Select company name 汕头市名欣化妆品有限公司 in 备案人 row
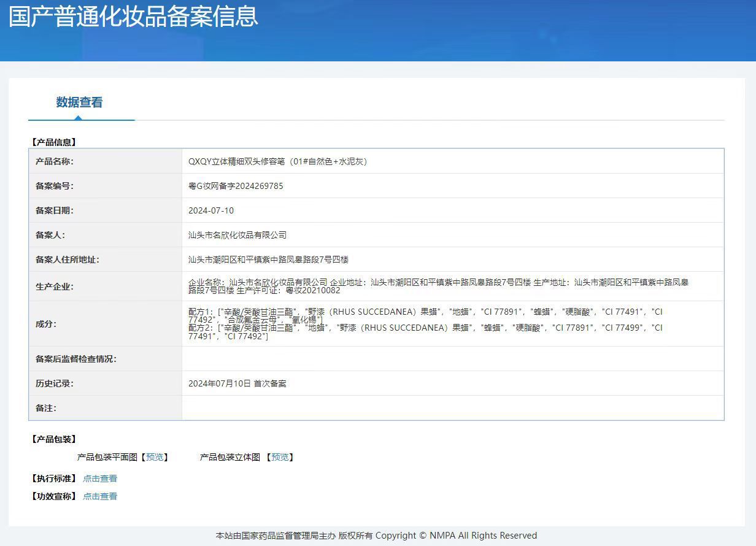 [237, 235]
